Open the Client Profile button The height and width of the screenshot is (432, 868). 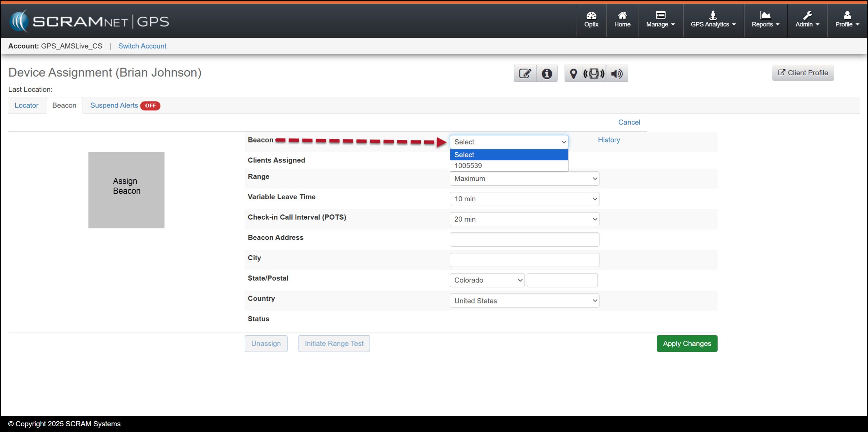(x=803, y=73)
